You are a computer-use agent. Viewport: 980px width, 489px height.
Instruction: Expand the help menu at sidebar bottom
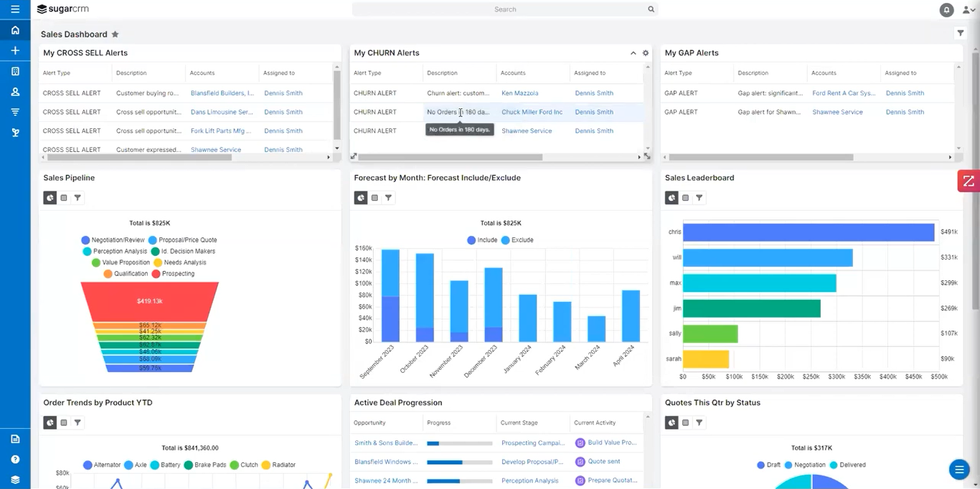(x=14, y=459)
